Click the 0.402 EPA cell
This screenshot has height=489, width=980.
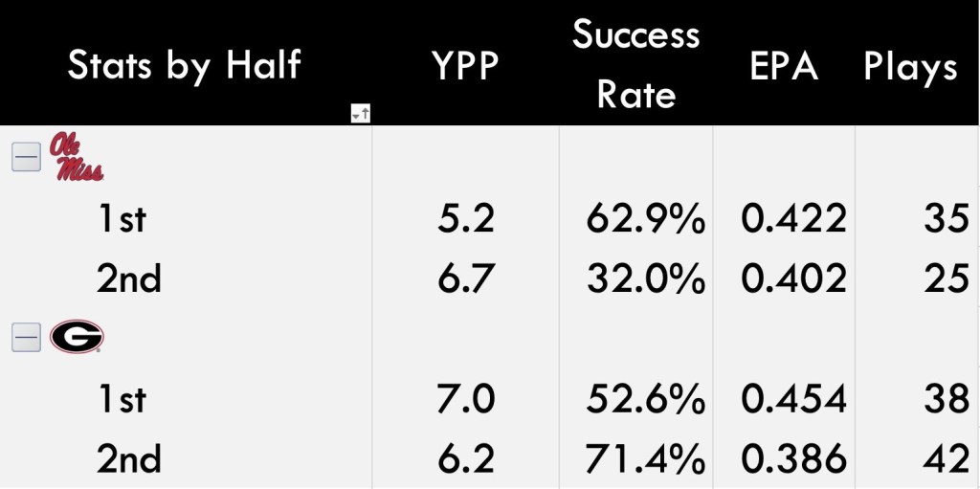pyautogui.click(x=793, y=278)
